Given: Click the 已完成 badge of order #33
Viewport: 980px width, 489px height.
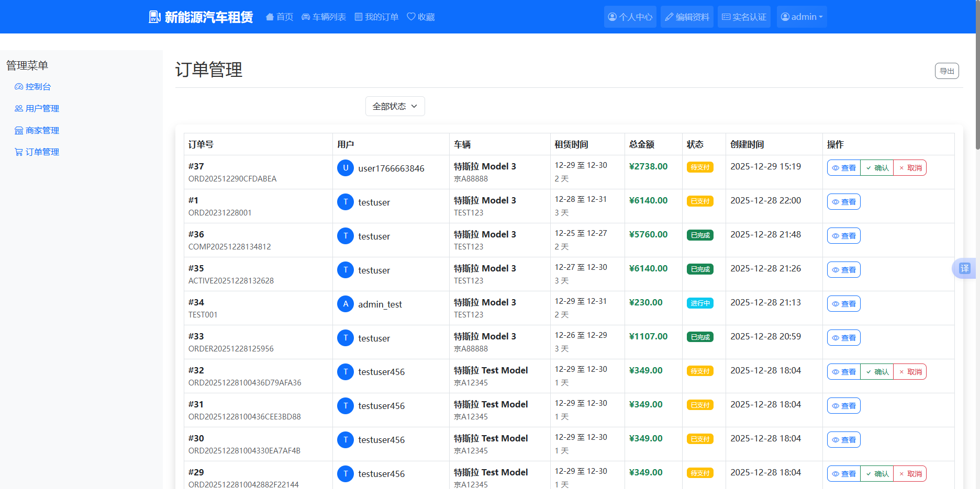Looking at the screenshot, I should point(700,337).
